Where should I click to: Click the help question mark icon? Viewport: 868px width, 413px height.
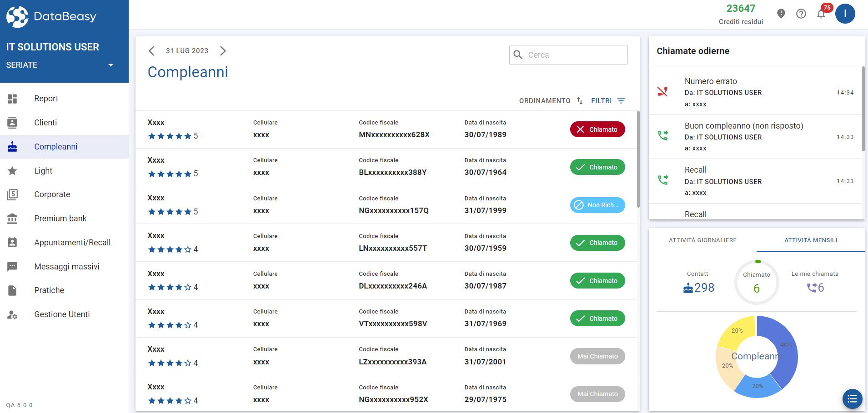tap(801, 14)
